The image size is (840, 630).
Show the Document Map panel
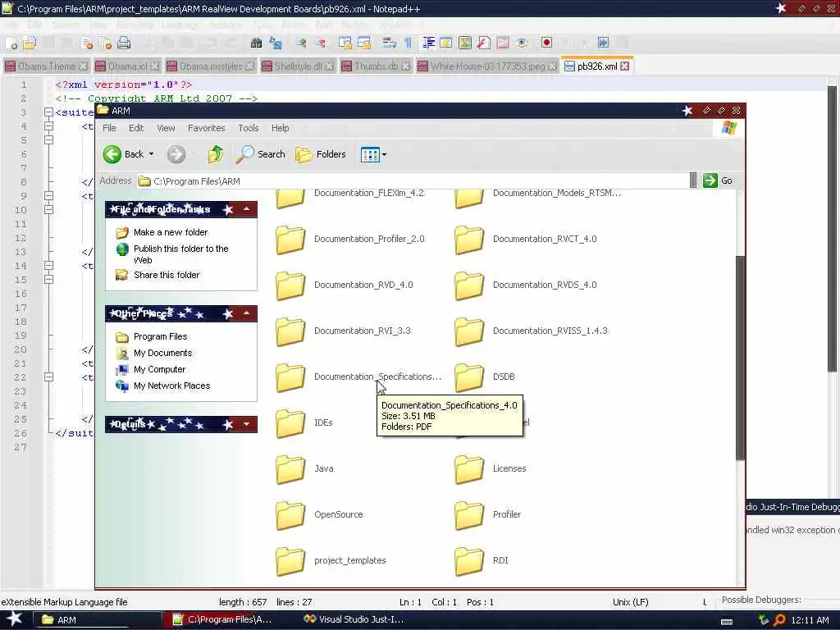465,43
